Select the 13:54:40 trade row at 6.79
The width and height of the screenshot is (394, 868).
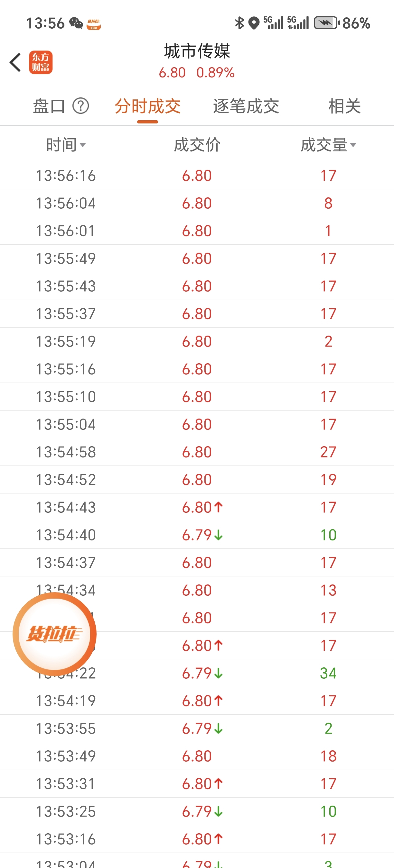click(x=197, y=535)
